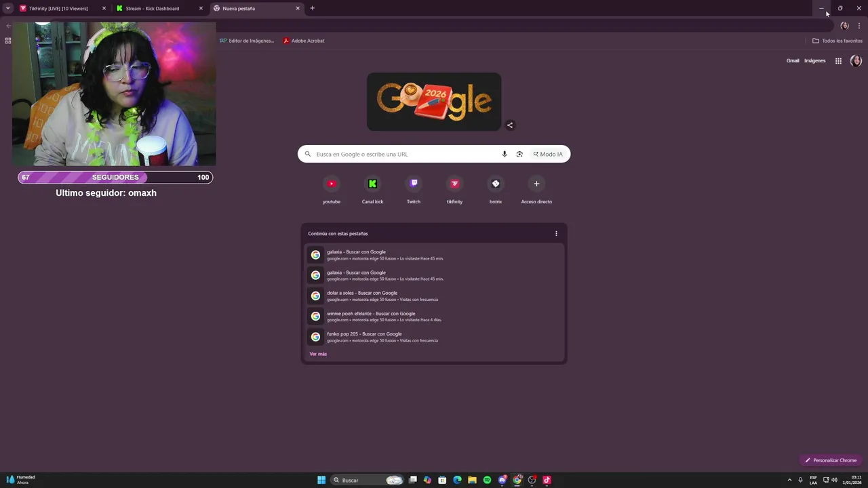Share the Google doodle
The width and height of the screenshot is (868, 488).
(510, 125)
